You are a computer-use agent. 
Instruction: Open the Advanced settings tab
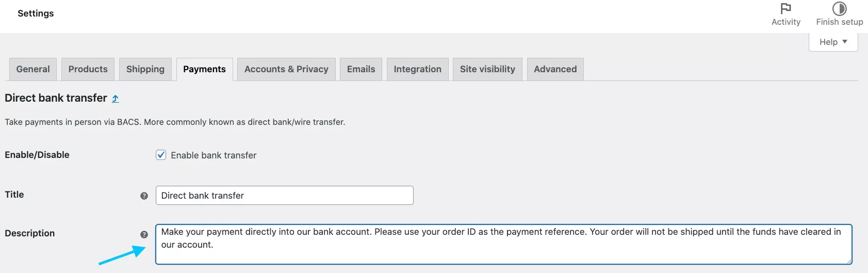pyautogui.click(x=555, y=69)
